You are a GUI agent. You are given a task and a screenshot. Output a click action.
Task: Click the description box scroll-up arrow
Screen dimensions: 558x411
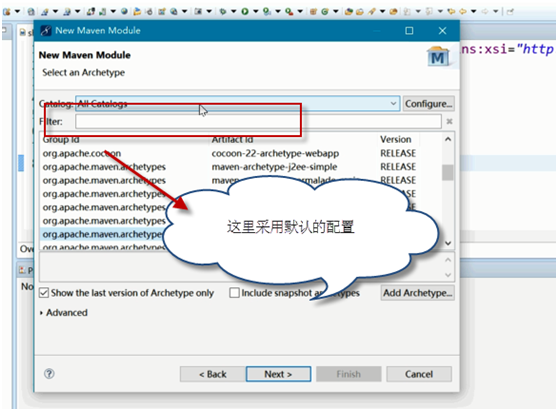click(448, 260)
